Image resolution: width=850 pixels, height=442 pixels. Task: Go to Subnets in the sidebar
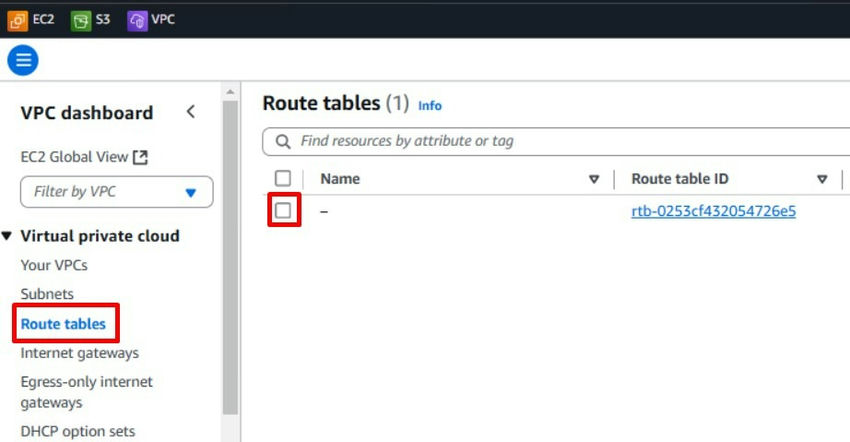point(47,294)
